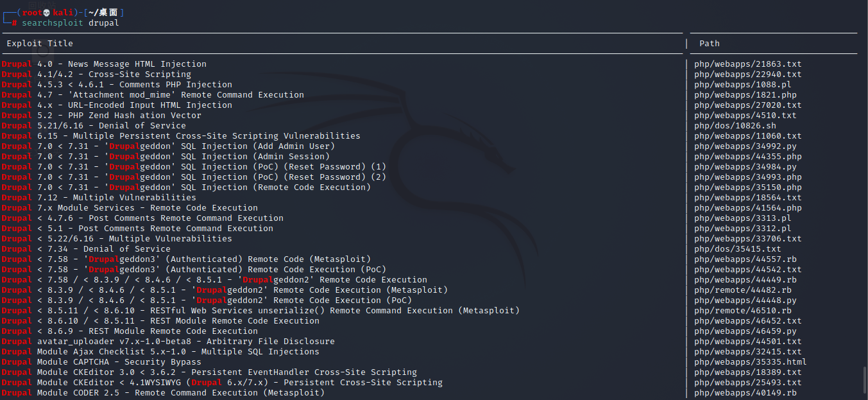Screen dimensions: 868x400
Task: Select the path php/dos/35415.txt
Action: pos(738,249)
